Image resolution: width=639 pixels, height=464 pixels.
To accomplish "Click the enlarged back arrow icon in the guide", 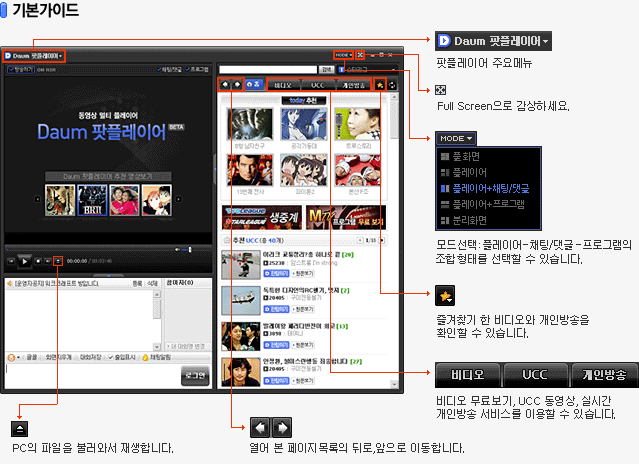I will [x=260, y=427].
